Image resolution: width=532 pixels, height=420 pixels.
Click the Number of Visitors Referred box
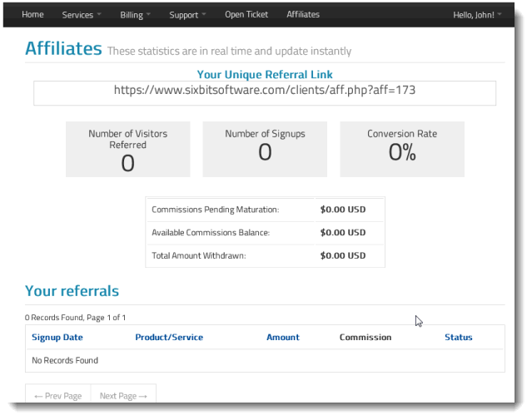click(x=128, y=150)
